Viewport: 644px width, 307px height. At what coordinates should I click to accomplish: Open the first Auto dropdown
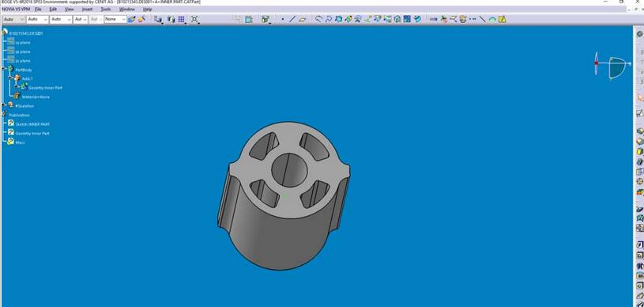click(14, 19)
